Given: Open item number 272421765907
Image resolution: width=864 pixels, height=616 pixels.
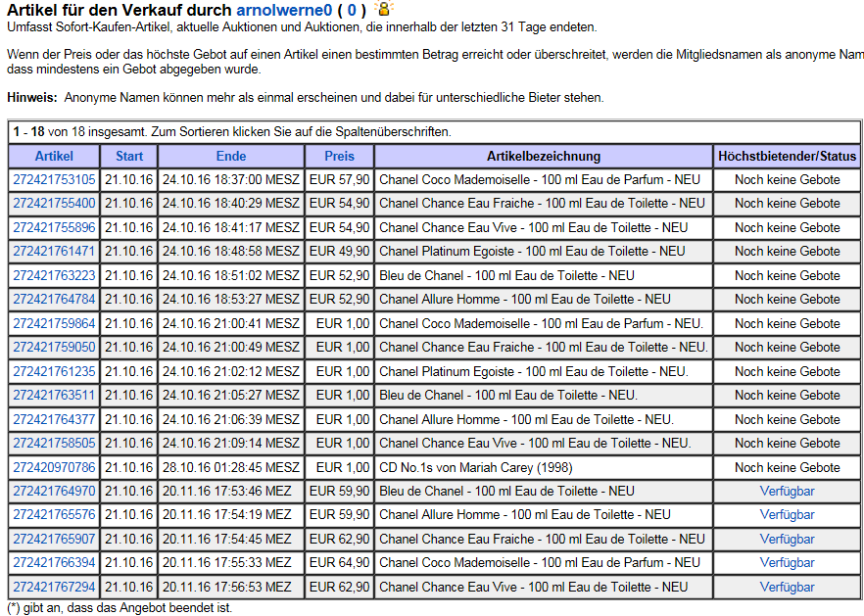Looking at the screenshot, I should (x=54, y=539).
